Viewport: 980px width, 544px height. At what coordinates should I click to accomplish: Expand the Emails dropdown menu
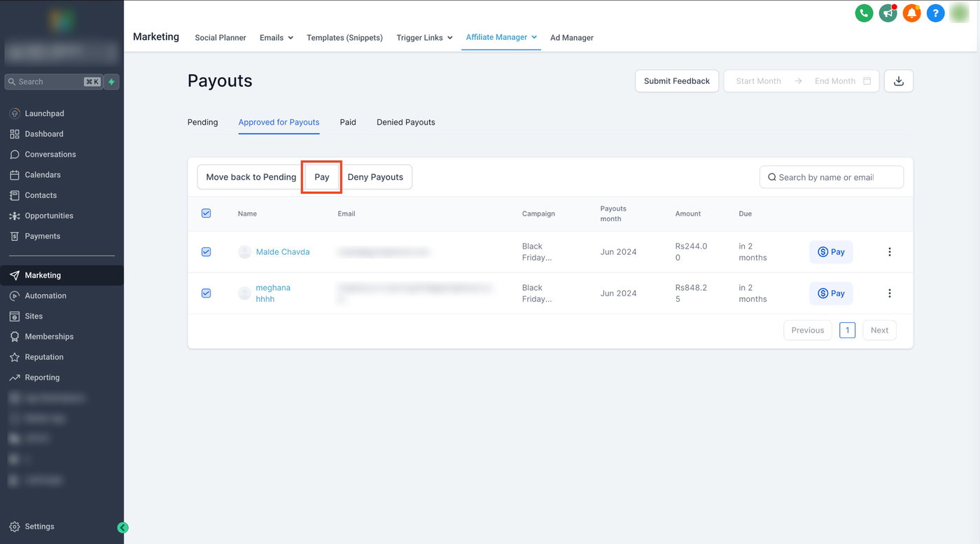(276, 38)
